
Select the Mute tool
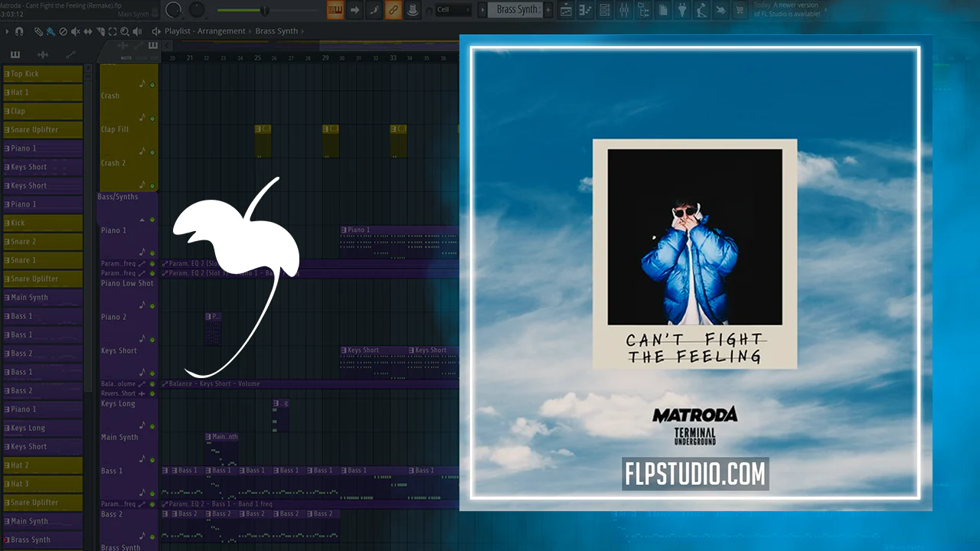75,31
